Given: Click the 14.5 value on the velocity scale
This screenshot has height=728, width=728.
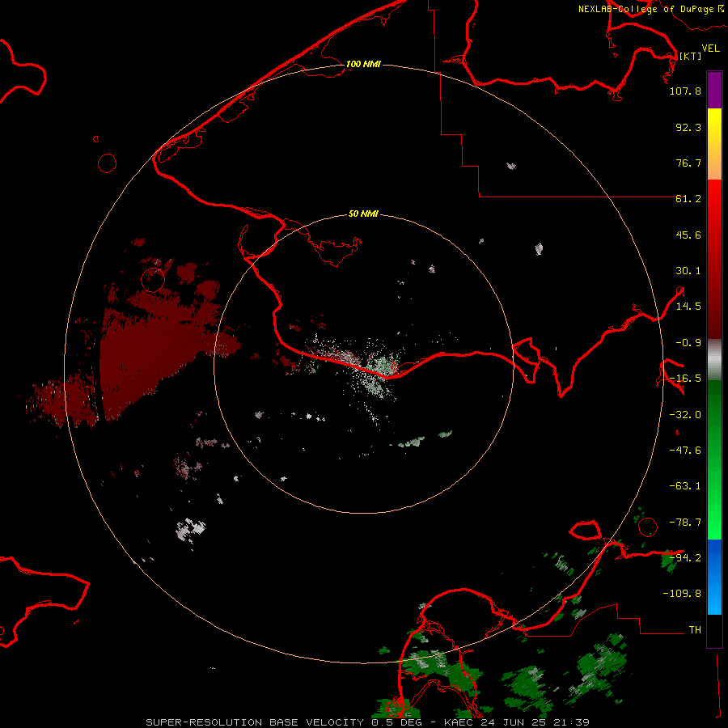Looking at the screenshot, I should coord(688,307).
